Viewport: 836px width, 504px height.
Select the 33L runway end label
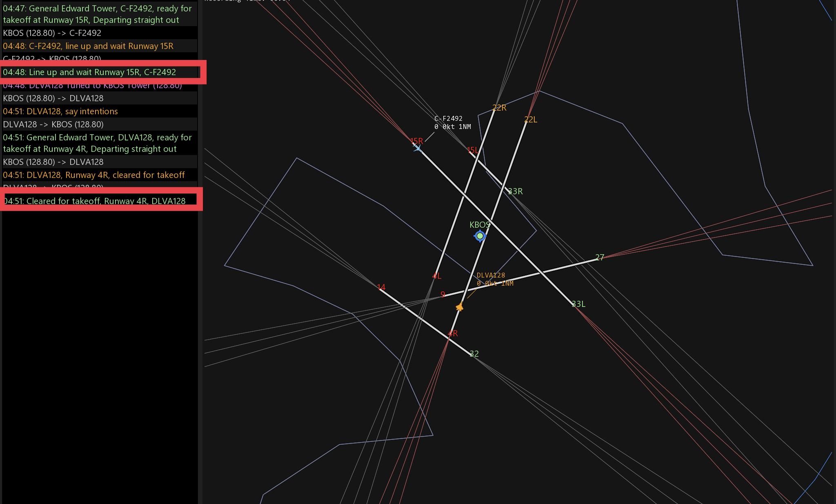point(578,304)
